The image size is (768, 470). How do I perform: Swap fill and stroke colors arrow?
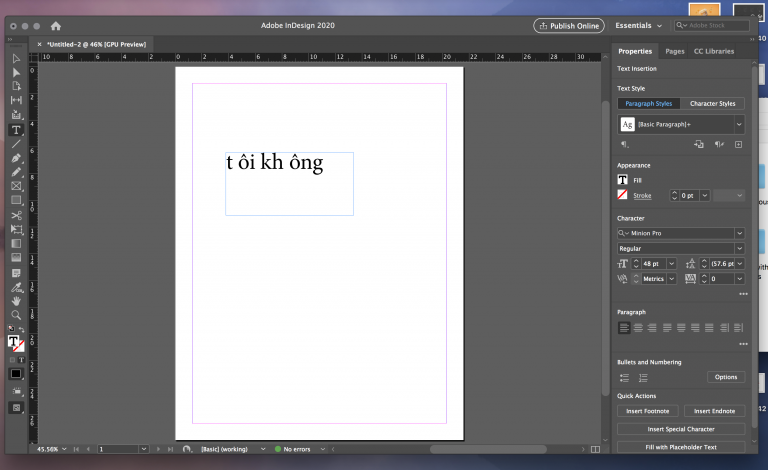[x=21, y=329]
